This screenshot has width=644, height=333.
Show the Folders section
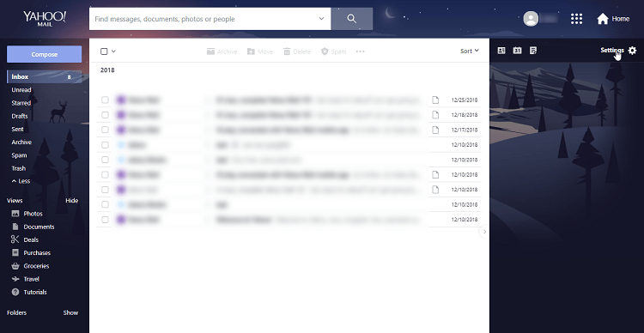[x=70, y=313]
